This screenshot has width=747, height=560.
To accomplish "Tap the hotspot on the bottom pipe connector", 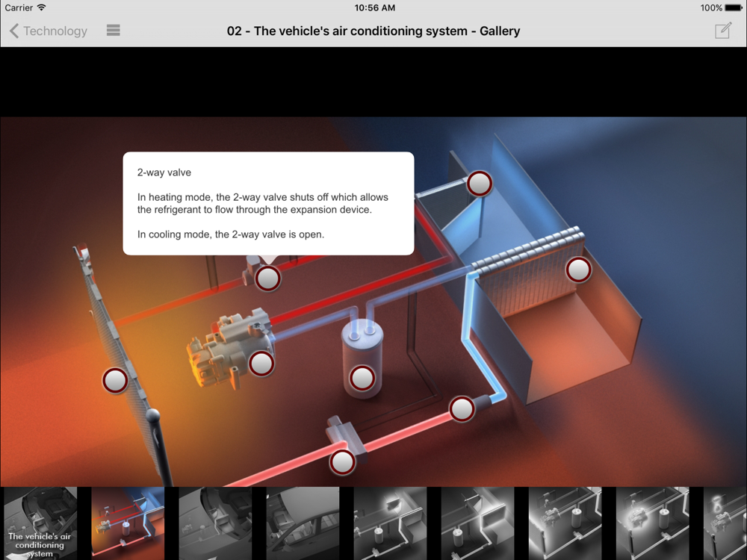I will pos(342,462).
